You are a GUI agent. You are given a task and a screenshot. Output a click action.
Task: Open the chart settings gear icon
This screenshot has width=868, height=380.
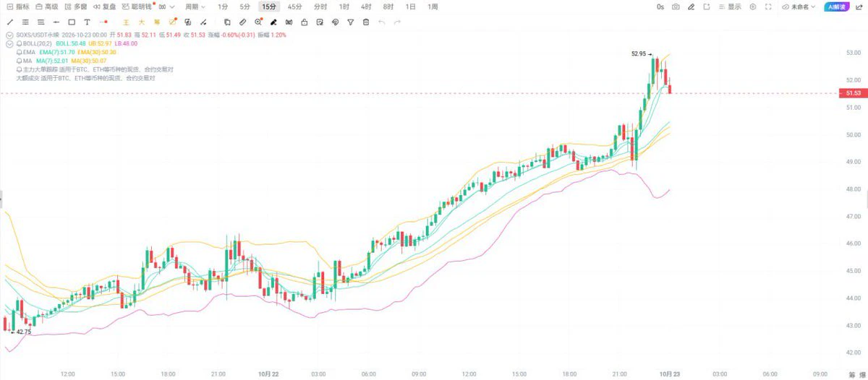[x=753, y=7]
